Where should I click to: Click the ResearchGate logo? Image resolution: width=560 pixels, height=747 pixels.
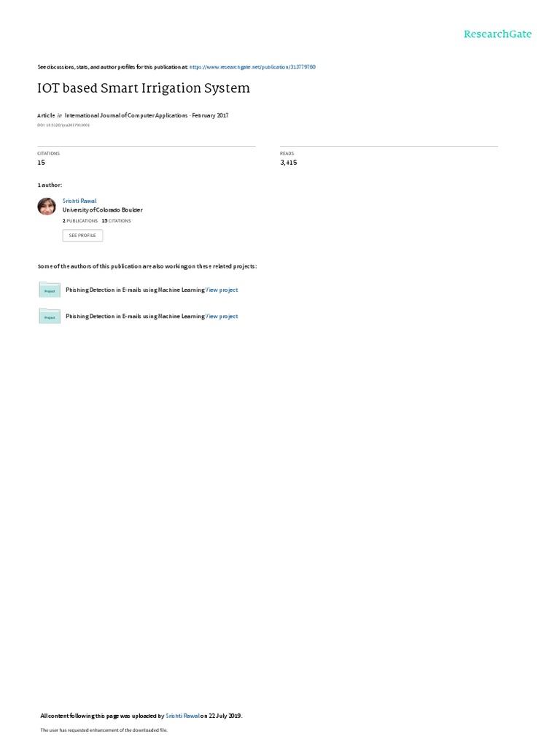coord(497,34)
